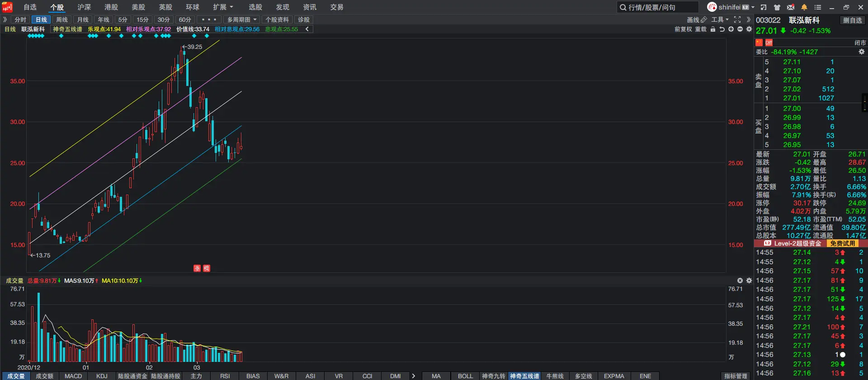Open the alert bell notifications
The width and height of the screenshot is (868, 380).
click(x=804, y=7)
